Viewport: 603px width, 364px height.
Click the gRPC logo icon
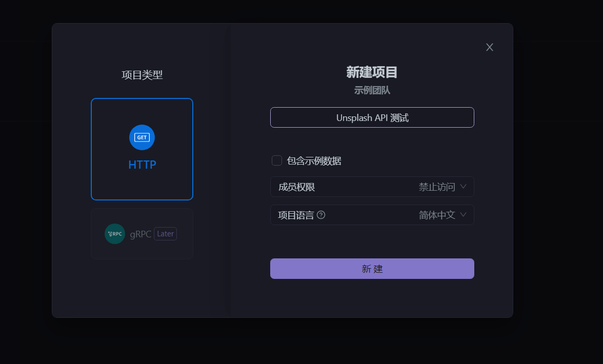[x=115, y=234]
